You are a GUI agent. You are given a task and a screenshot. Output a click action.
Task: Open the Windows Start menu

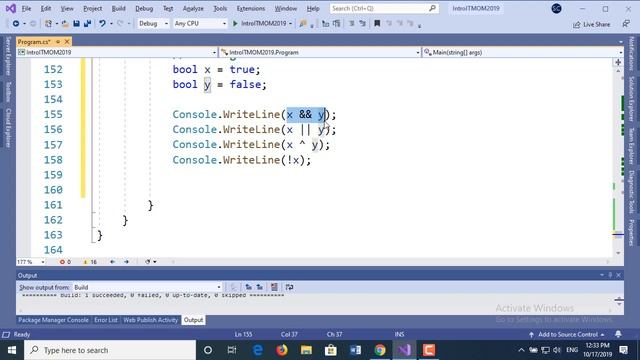tap(12, 350)
